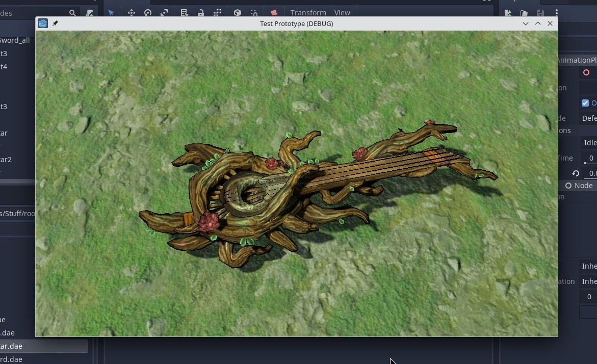Switch to Move Mode tool
The image size is (597, 364).
(x=132, y=13)
